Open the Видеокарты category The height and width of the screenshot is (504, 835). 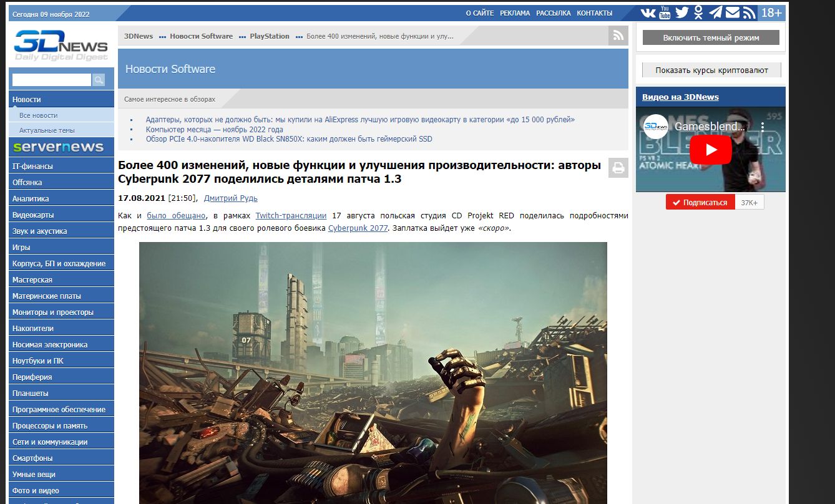pyautogui.click(x=61, y=215)
